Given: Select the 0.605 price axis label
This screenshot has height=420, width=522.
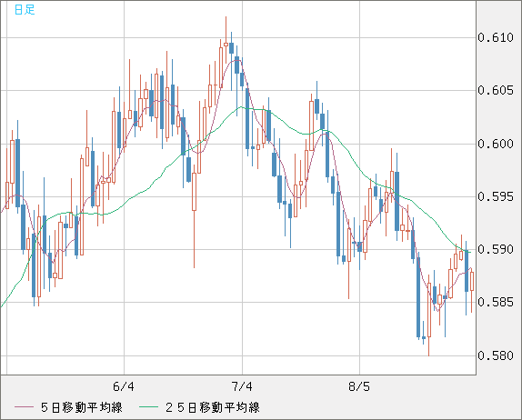Looking at the screenshot, I should point(496,90).
